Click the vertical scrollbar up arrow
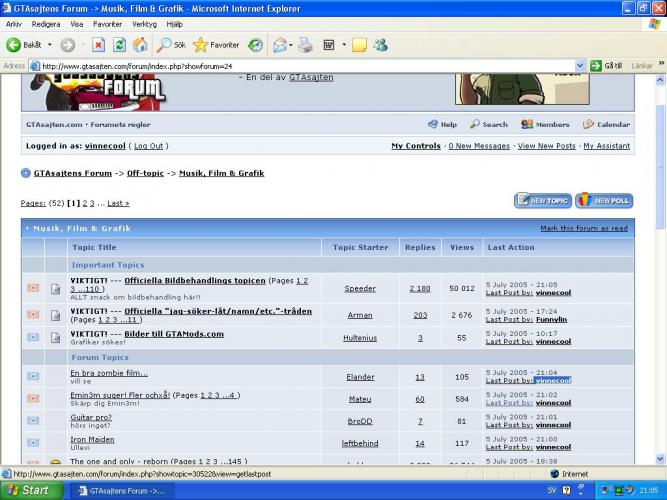The width and height of the screenshot is (667, 500). click(x=660, y=80)
